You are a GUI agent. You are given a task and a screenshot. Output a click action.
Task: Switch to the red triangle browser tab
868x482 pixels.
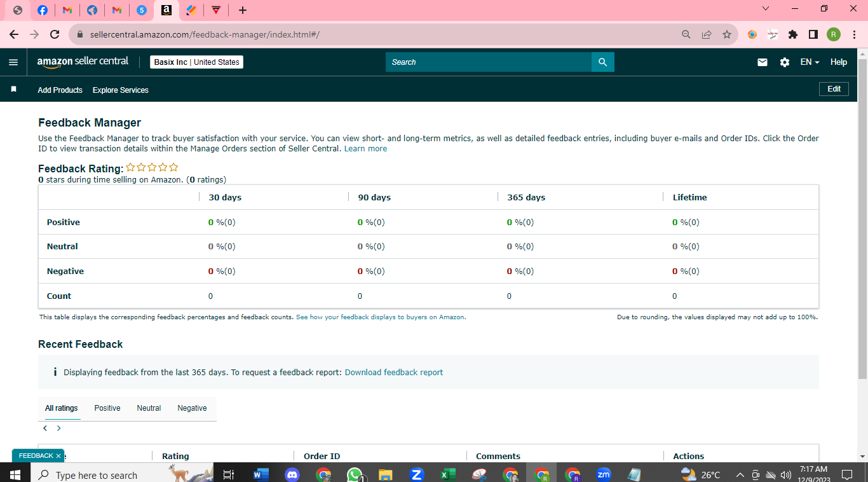pos(216,10)
